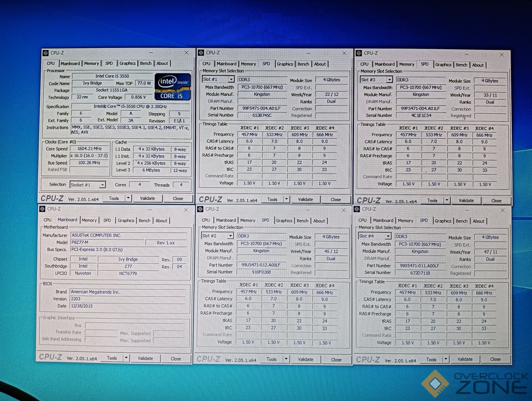Image resolution: width=532 pixels, height=401 pixels.
Task: Click Tools button in the Slot #2 window
Action: (x=271, y=359)
